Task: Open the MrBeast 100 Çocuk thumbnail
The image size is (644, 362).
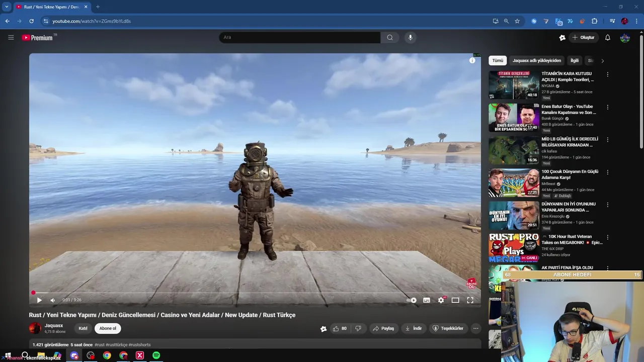Action: [x=514, y=183]
